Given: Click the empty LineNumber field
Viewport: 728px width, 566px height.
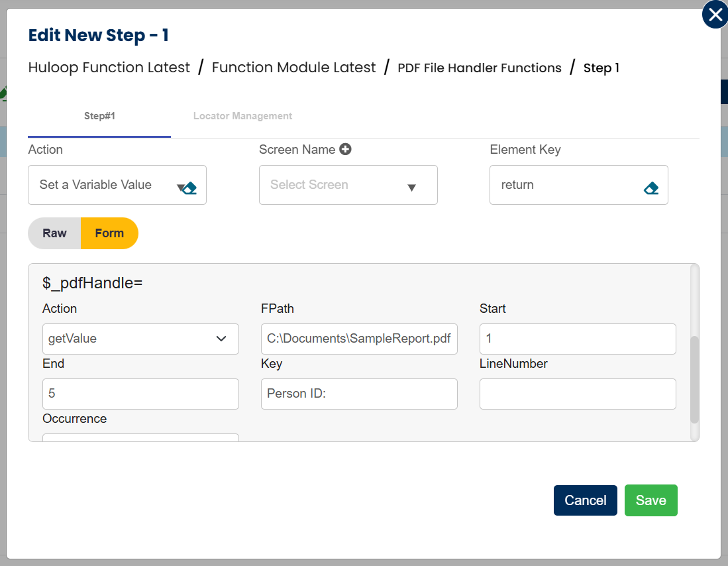Looking at the screenshot, I should 578,394.
